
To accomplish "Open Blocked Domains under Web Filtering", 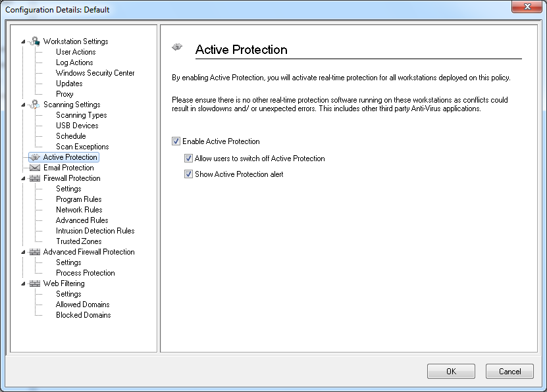I will point(83,315).
